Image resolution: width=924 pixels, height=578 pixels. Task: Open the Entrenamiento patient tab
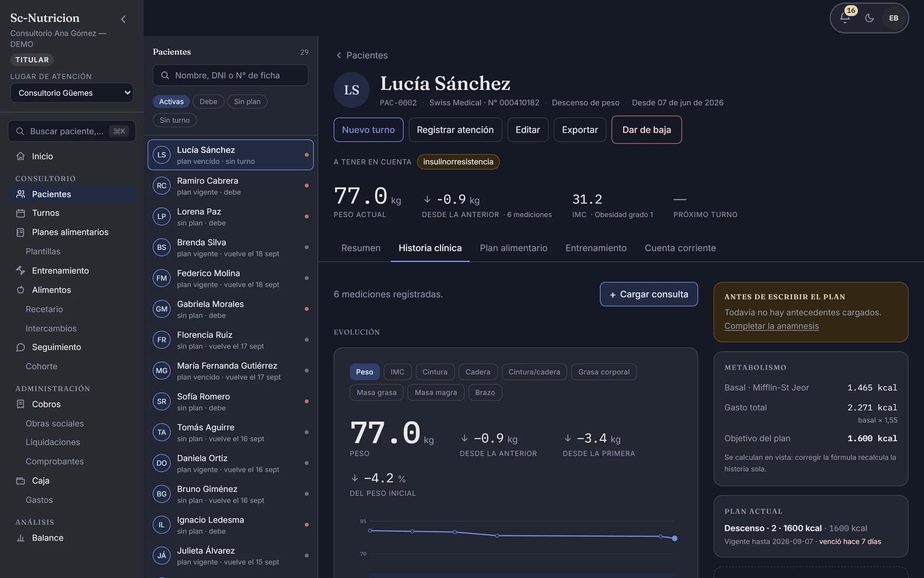tap(596, 248)
